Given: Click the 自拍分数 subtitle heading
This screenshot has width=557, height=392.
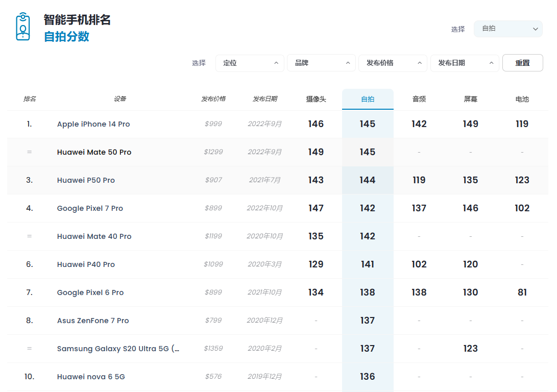Looking at the screenshot, I should tap(66, 37).
